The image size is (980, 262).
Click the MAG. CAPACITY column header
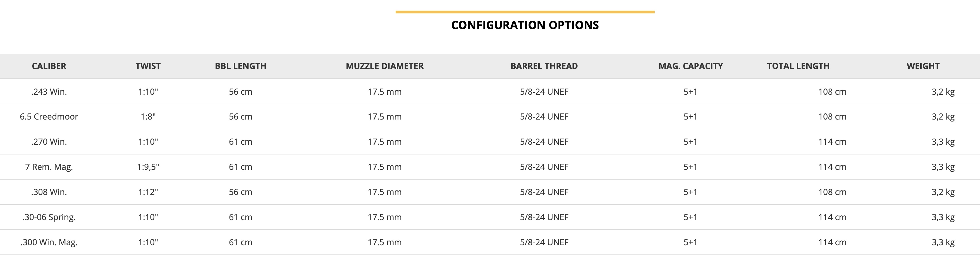[x=690, y=66]
